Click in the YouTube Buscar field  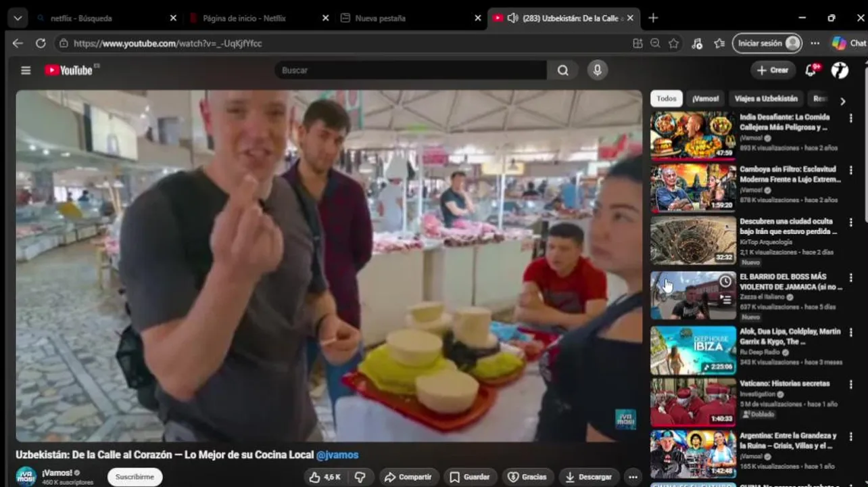click(x=410, y=70)
